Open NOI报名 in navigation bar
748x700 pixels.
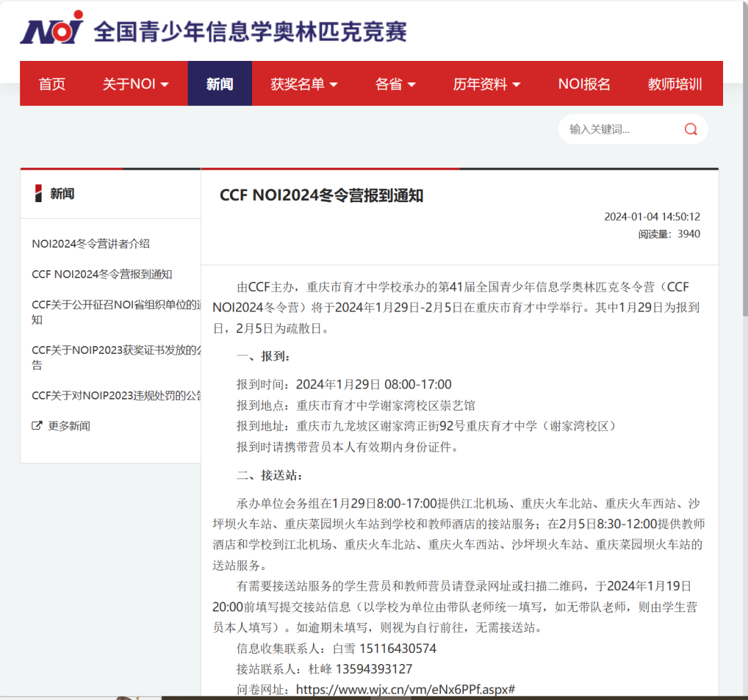pos(584,84)
